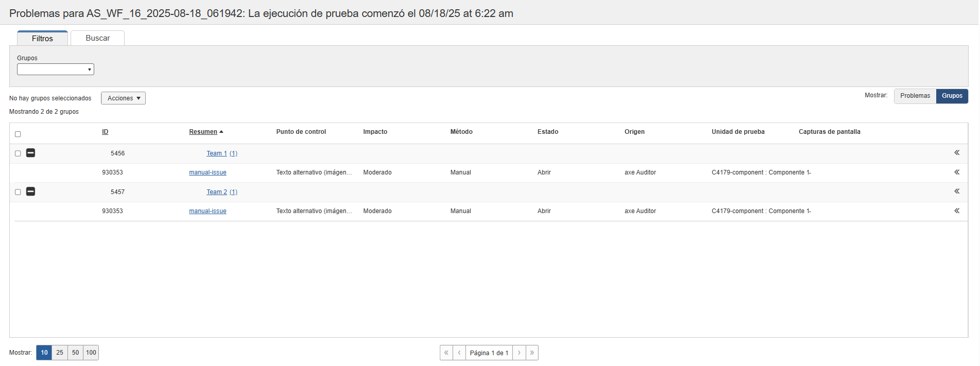Switch to the Filtros tab
The width and height of the screenshot is (980, 366).
(x=42, y=39)
